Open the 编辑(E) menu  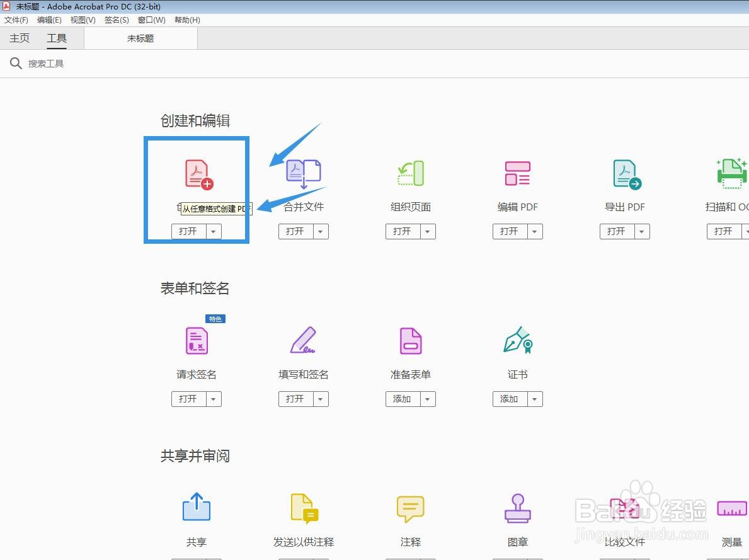click(49, 20)
